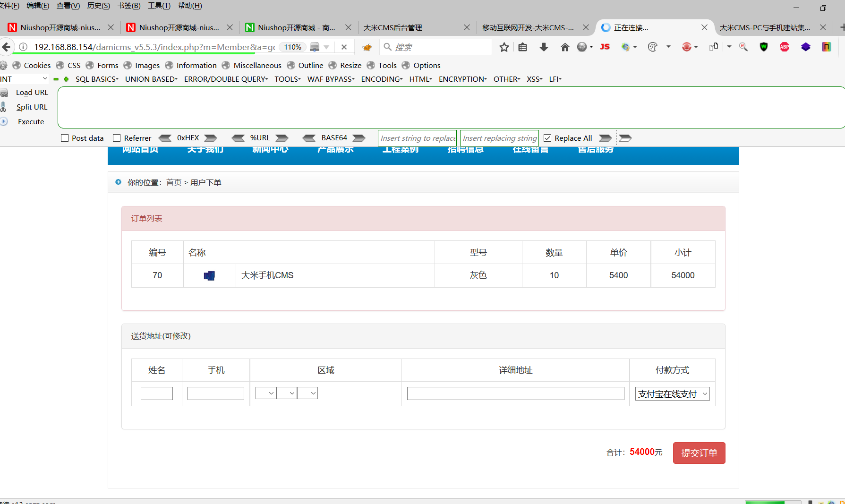The height and width of the screenshot is (504, 845).
Task: Click the 首页 breadcrumb link
Action: pyautogui.click(x=174, y=183)
